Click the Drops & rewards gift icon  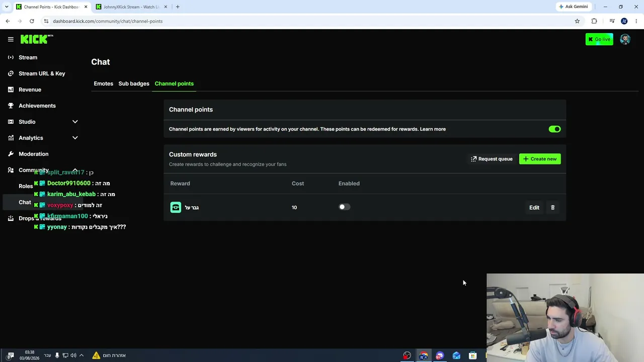tap(11, 218)
